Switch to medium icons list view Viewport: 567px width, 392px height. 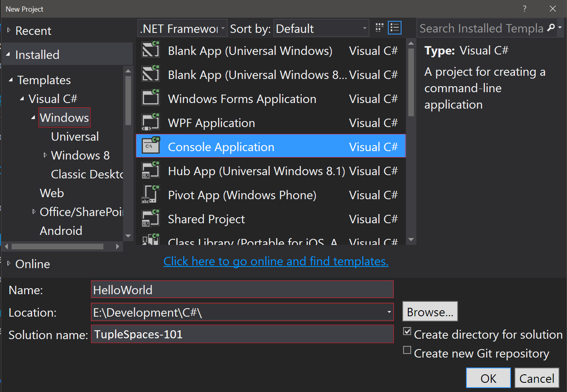coord(395,28)
